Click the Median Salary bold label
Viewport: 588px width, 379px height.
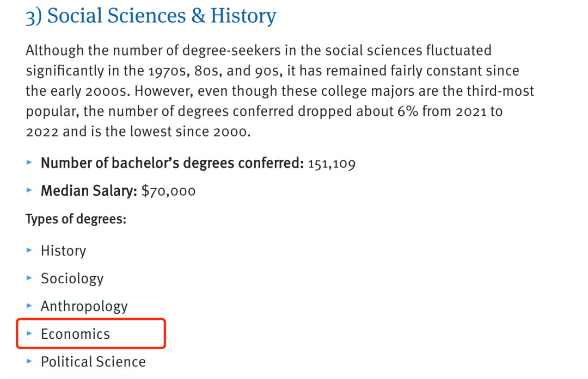click(x=89, y=191)
